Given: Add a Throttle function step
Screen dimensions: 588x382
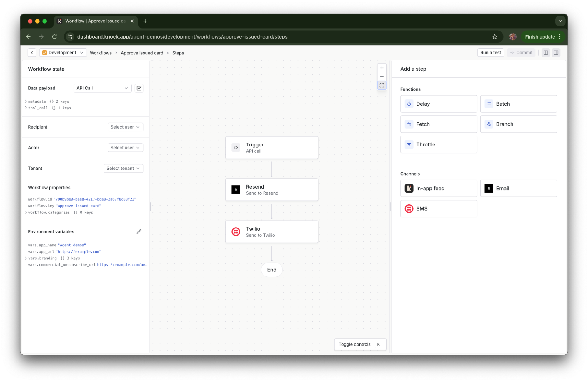Looking at the screenshot, I should (x=438, y=144).
